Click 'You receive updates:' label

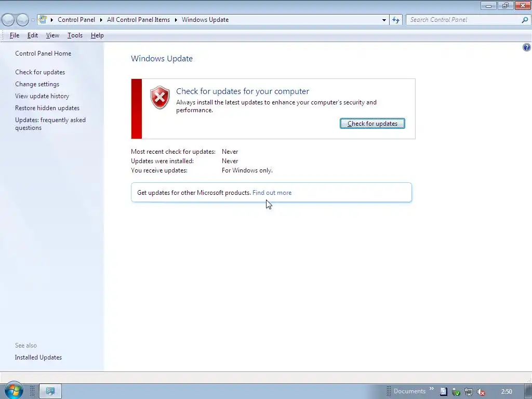click(x=159, y=170)
